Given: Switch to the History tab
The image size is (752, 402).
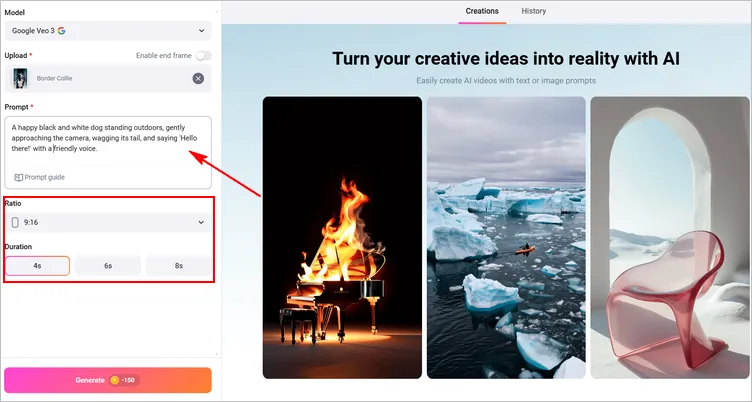Looking at the screenshot, I should 534,11.
